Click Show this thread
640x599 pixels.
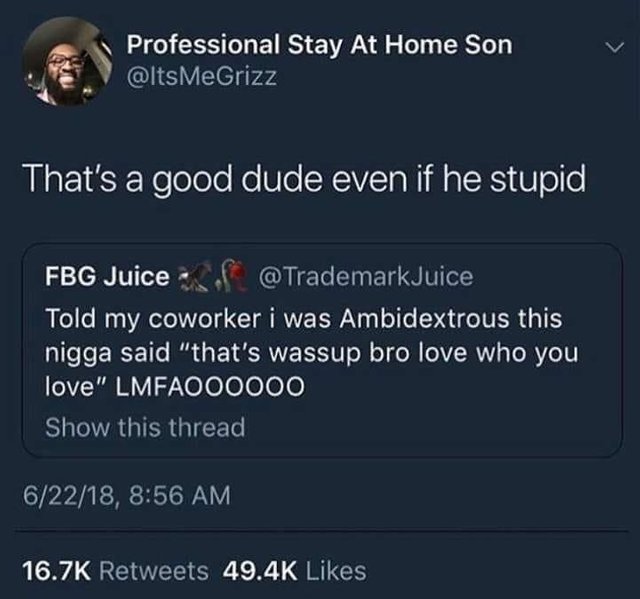[145, 427]
